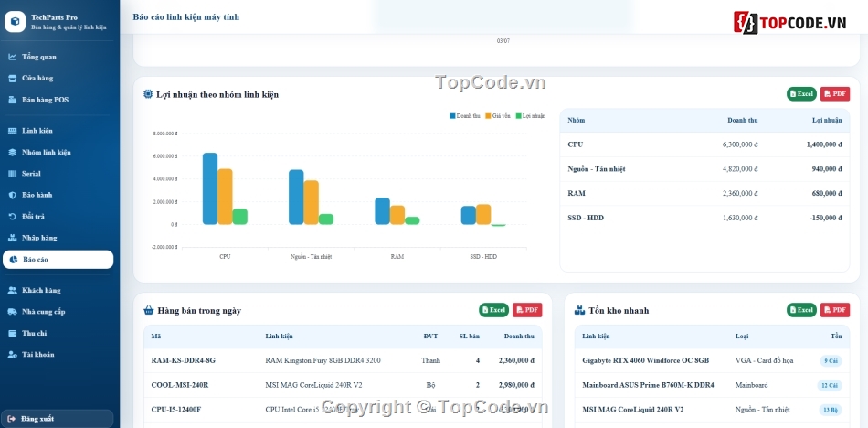868x428 pixels.
Task: Open the Khách hàng menu item
Action: click(x=58, y=291)
